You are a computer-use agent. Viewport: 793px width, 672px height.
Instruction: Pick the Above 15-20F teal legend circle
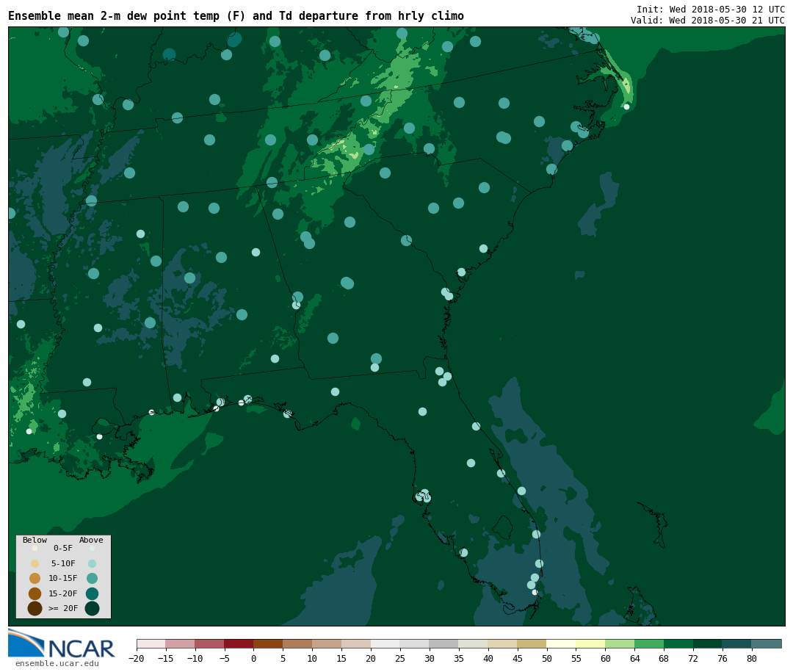point(92,593)
